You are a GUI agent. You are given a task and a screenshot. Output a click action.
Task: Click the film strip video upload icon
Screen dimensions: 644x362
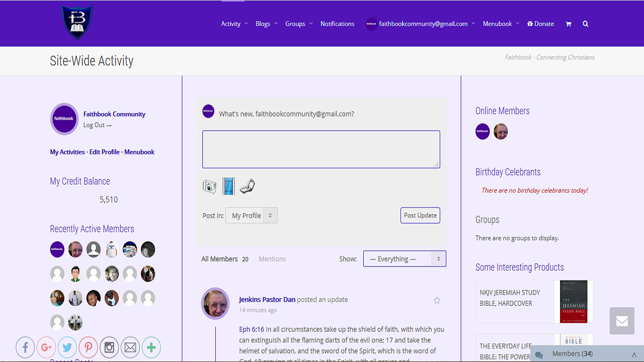tap(228, 187)
